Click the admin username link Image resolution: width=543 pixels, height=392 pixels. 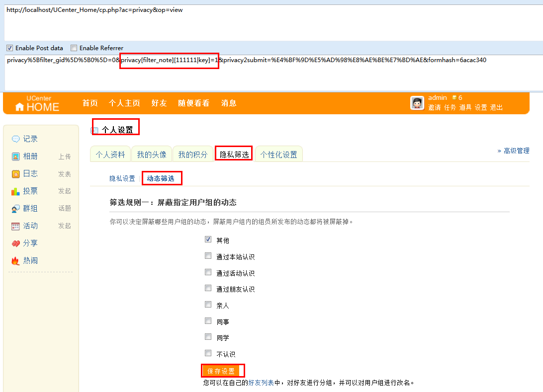438,97
